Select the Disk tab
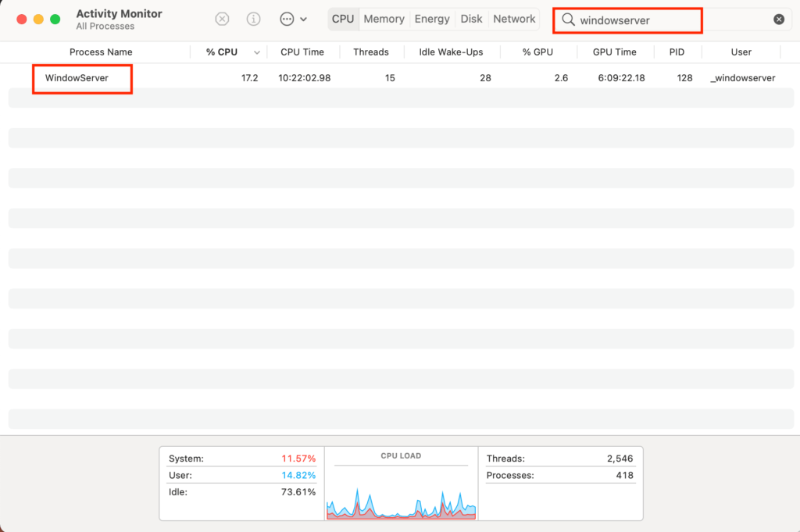This screenshot has height=532, width=800. 471,19
